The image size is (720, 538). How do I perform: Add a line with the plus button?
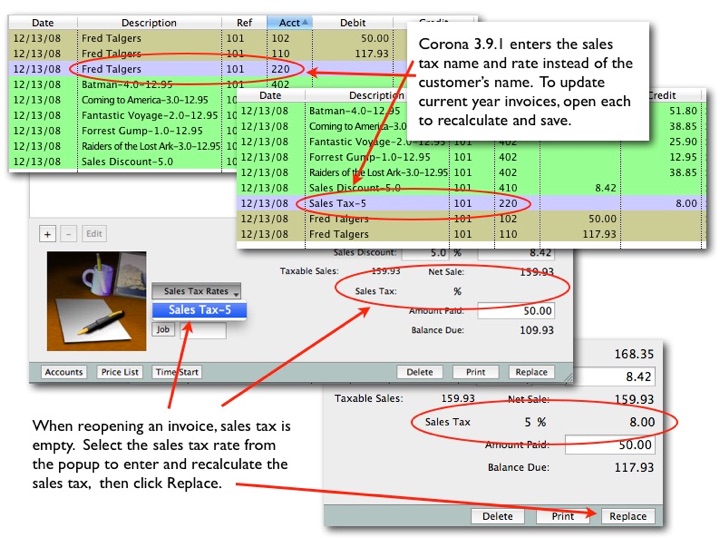tap(47, 234)
